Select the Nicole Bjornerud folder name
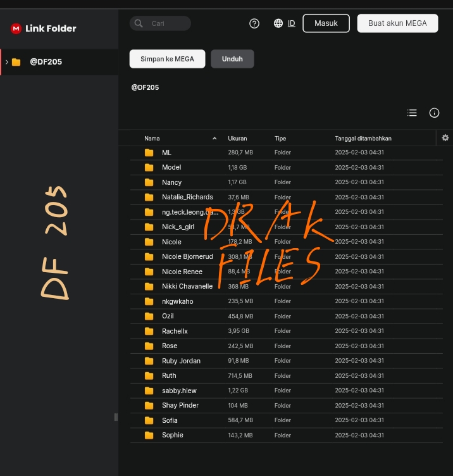 187,257
